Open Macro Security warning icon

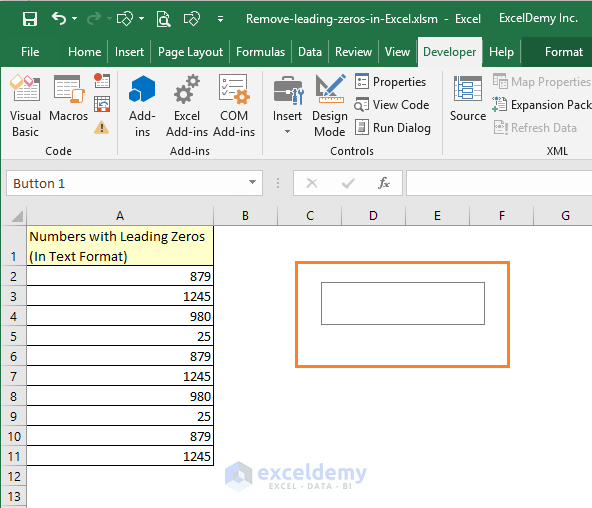pos(102,127)
